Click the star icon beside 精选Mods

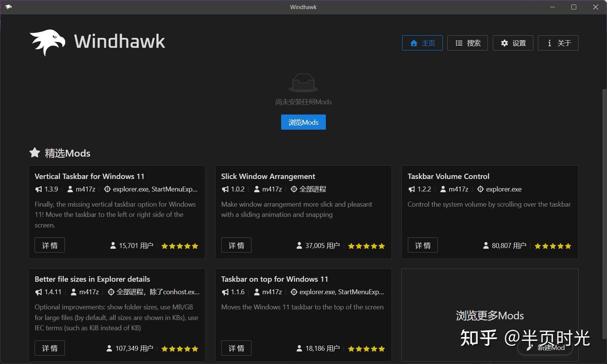[35, 153]
